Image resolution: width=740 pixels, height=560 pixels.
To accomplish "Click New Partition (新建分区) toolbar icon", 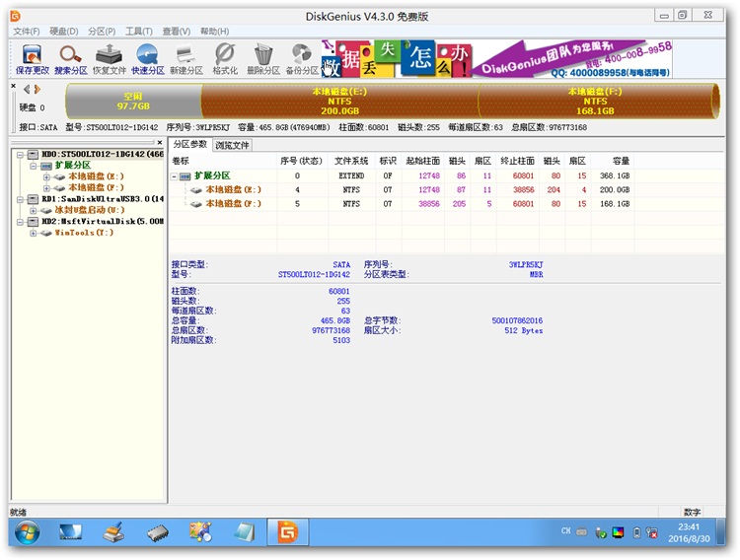I will point(186,59).
